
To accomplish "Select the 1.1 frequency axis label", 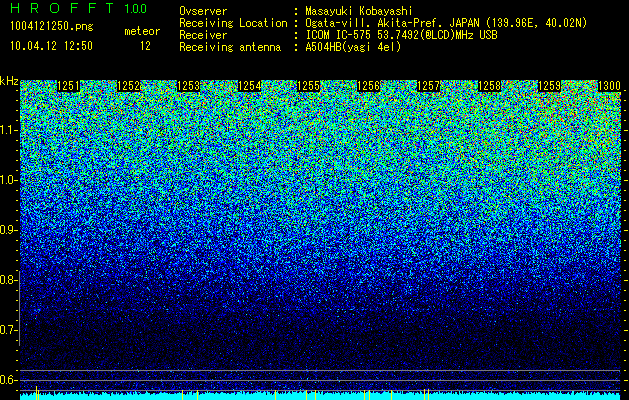I will [x=8, y=130].
